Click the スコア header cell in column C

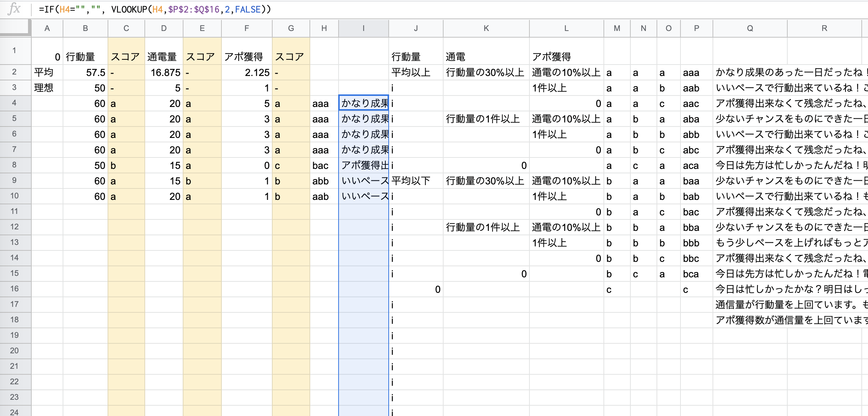coord(126,57)
